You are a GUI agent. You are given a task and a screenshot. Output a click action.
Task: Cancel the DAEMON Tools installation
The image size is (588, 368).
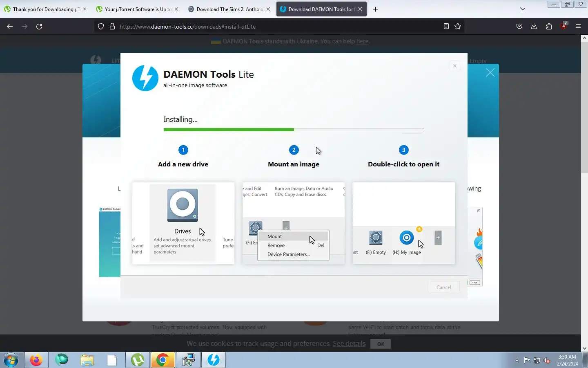click(443, 287)
